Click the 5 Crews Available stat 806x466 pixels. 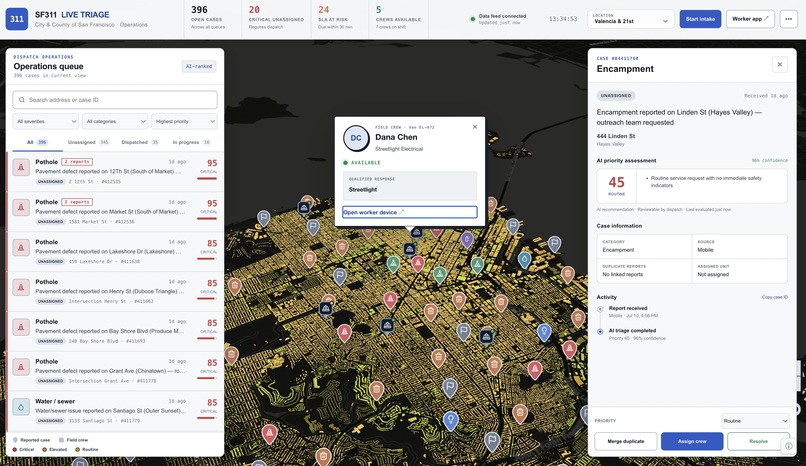point(398,17)
